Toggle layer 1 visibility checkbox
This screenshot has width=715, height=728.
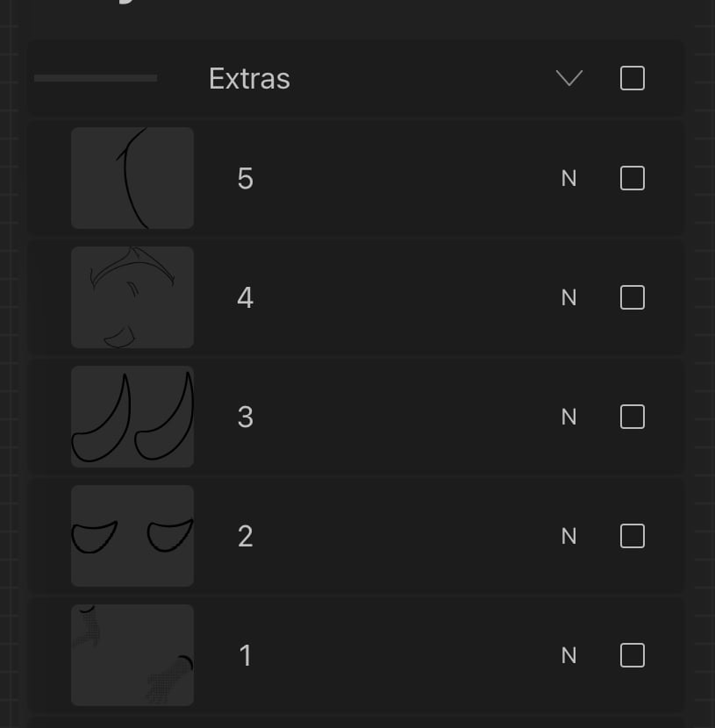(632, 655)
